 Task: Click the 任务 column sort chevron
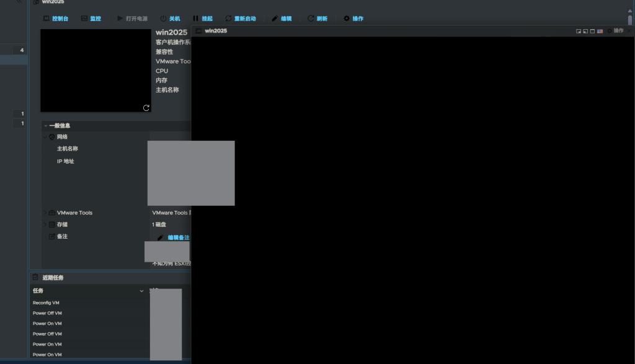click(x=142, y=291)
